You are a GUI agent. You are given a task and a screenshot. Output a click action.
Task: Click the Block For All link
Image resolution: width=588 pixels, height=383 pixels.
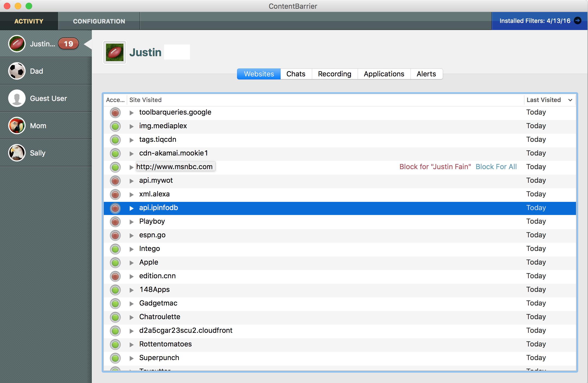click(x=496, y=167)
